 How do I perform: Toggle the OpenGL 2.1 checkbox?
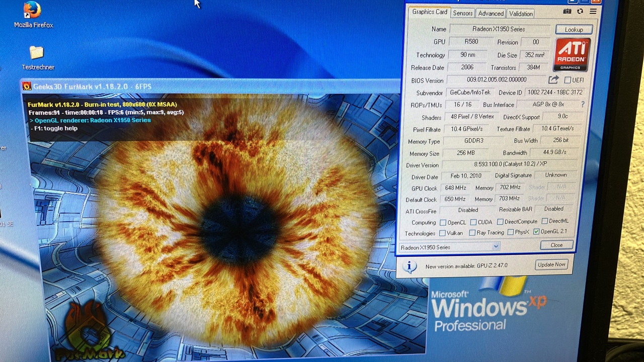coord(536,231)
